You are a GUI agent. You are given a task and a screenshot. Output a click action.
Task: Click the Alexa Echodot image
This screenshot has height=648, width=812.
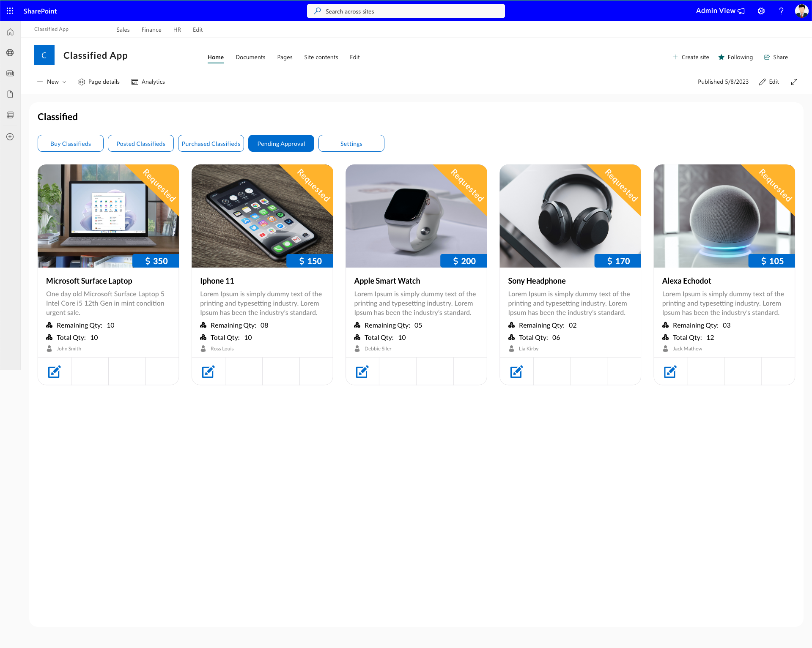[724, 216]
